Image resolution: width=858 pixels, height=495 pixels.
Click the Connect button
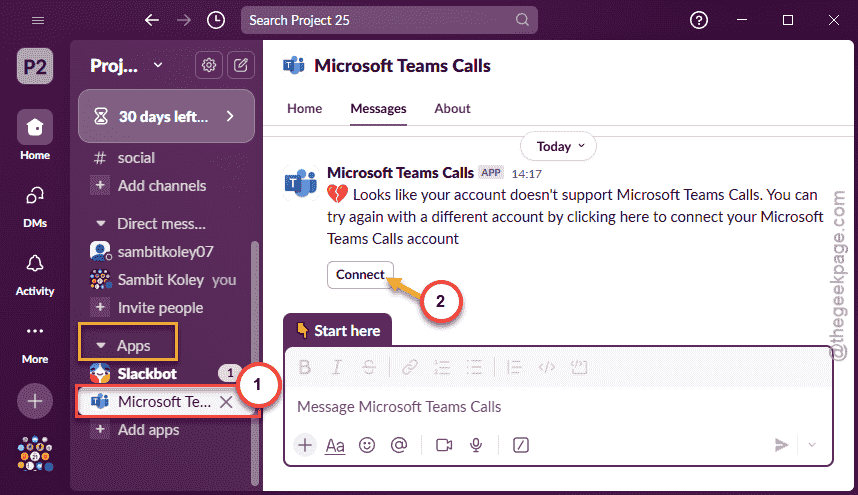(360, 275)
